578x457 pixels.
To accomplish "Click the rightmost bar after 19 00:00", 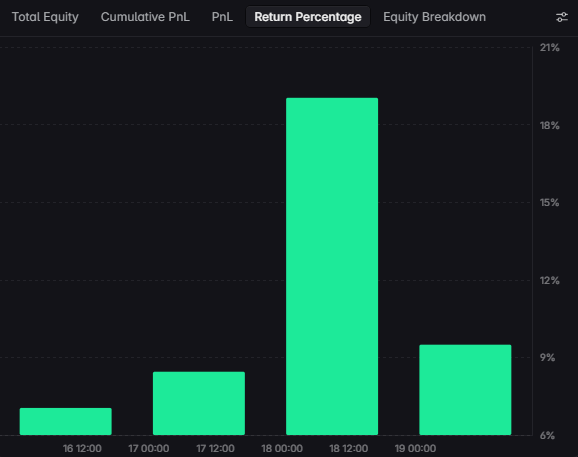I will tap(465, 390).
